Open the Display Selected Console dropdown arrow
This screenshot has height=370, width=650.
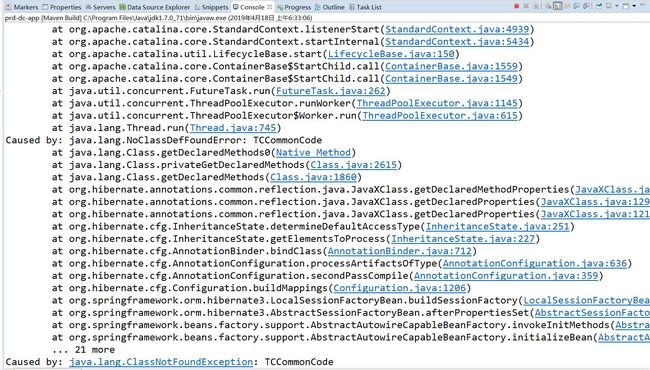coord(617,6)
